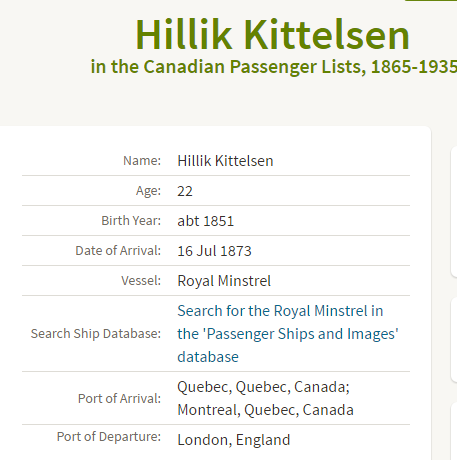Click the Age value 22
Viewport: 457px width, 460px height.
[x=185, y=191]
